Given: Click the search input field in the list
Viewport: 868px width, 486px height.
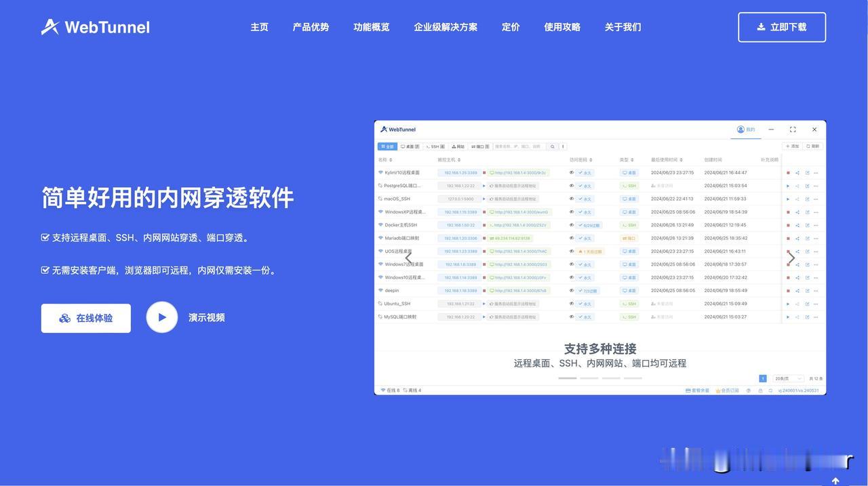Looking at the screenshot, I should 520,146.
